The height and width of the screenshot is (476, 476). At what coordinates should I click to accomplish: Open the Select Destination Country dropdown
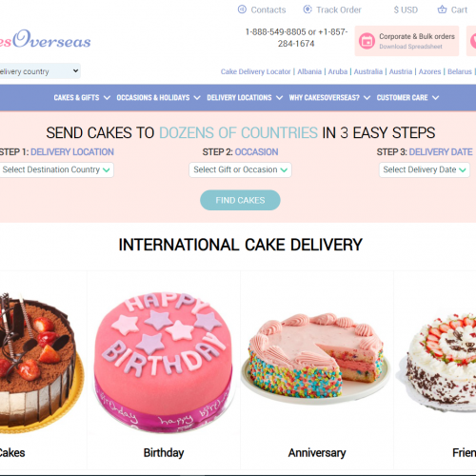56,169
